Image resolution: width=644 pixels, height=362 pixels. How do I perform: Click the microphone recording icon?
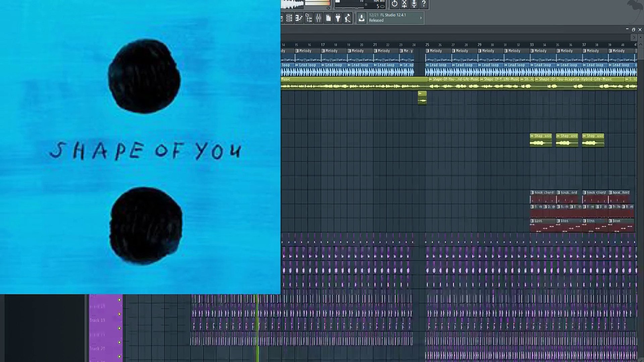click(414, 4)
